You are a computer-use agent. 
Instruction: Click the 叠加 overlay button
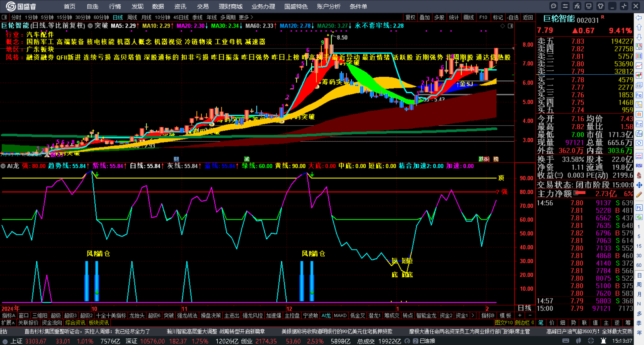click(425, 17)
